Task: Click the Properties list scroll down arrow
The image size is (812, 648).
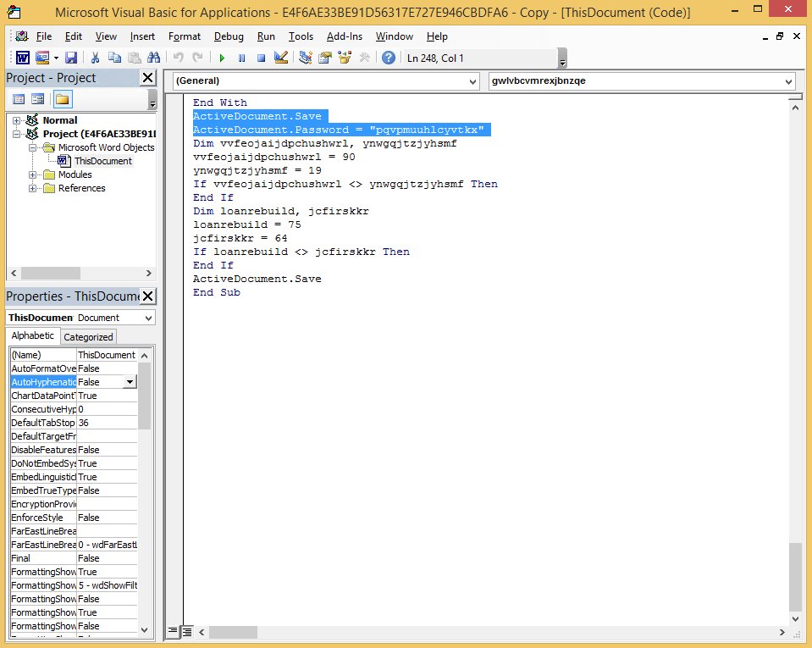Action: coord(145,630)
